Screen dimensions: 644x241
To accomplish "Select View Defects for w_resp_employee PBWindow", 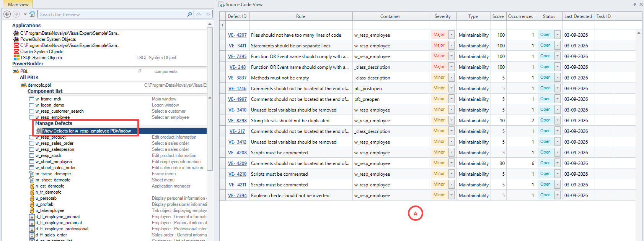I will 87,131.
